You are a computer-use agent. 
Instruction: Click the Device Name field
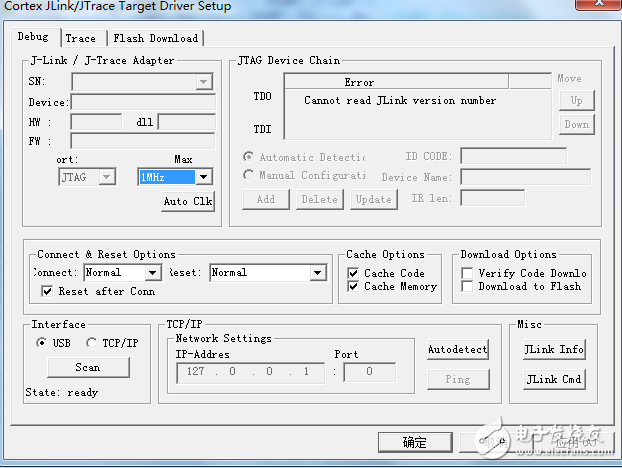pyautogui.click(x=525, y=176)
